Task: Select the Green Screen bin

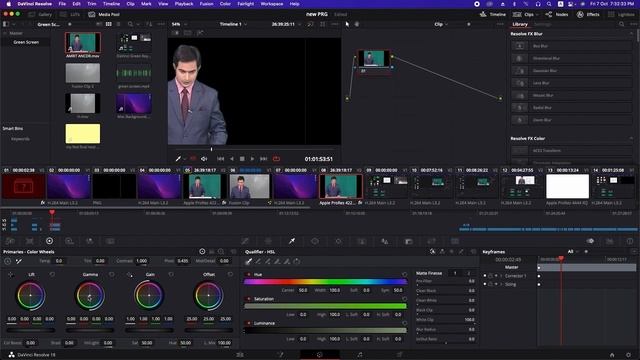Action: 26,42
